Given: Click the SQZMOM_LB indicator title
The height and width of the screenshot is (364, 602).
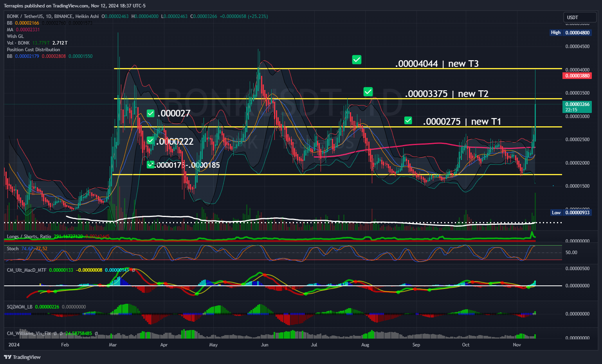Looking at the screenshot, I should [x=20, y=307].
